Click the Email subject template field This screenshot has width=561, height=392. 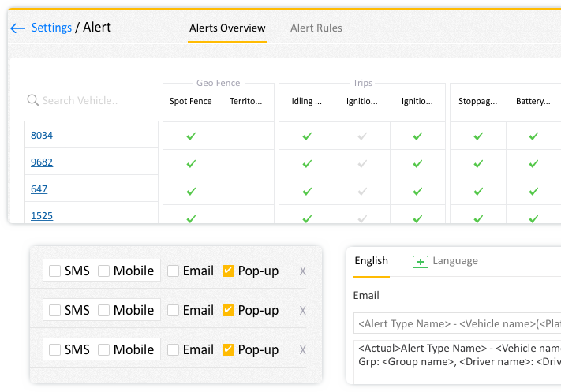click(458, 323)
